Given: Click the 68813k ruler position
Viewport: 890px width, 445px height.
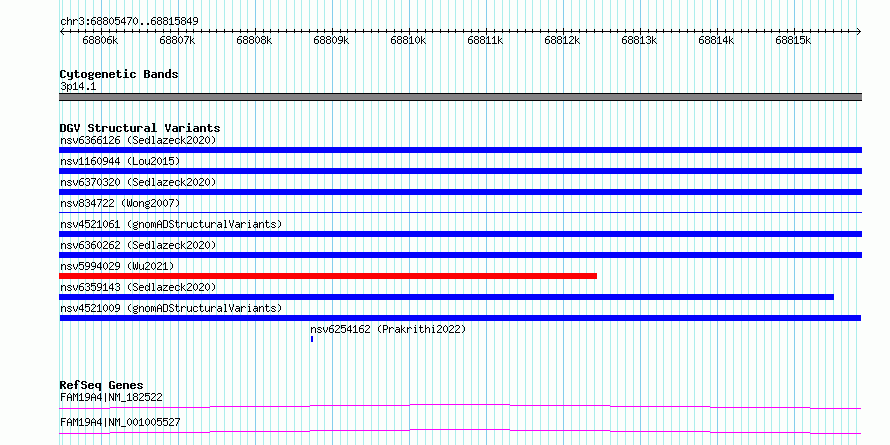Looking at the screenshot, I should pyautogui.click(x=640, y=41).
